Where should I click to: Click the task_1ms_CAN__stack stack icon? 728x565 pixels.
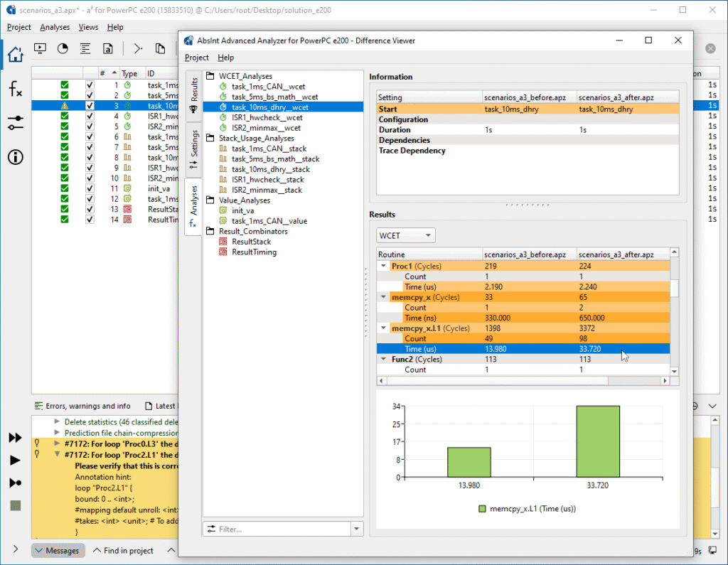[x=223, y=149]
